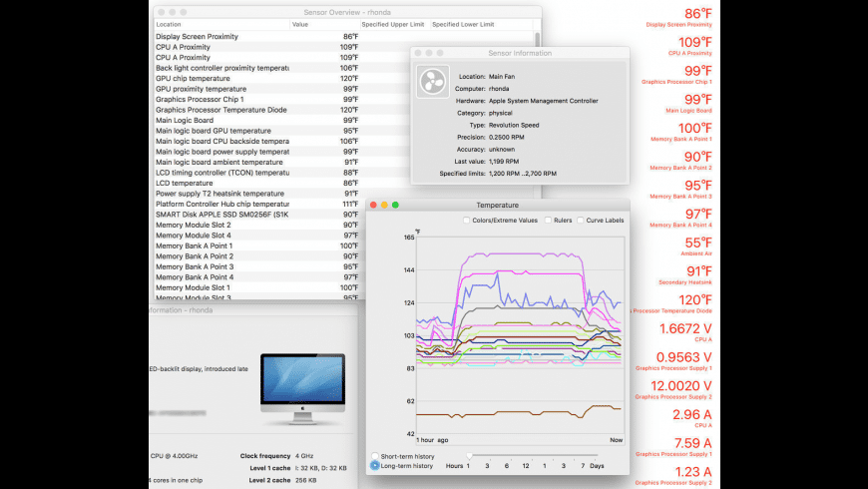
Task: Sort Sensor Overview by Location column
Action: pos(221,24)
